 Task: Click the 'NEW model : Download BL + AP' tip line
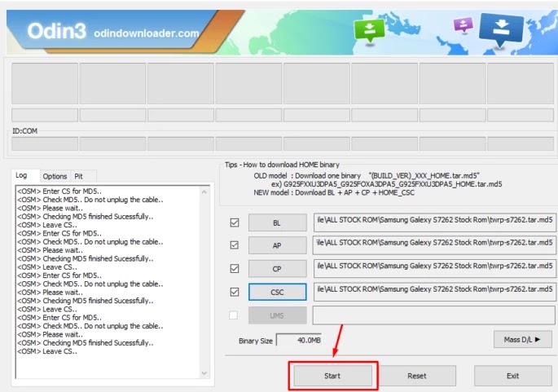point(334,192)
